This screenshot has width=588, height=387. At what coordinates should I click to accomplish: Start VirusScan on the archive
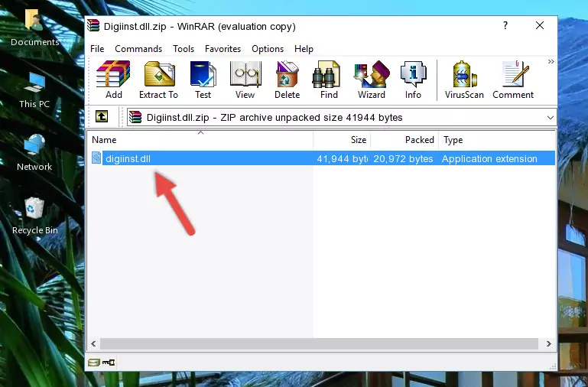464,80
